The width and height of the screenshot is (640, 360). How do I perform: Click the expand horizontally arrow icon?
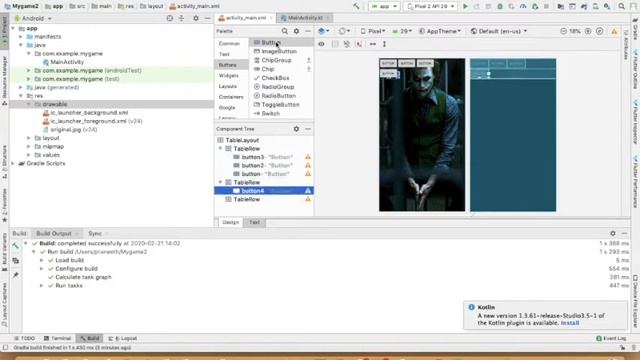373,44
